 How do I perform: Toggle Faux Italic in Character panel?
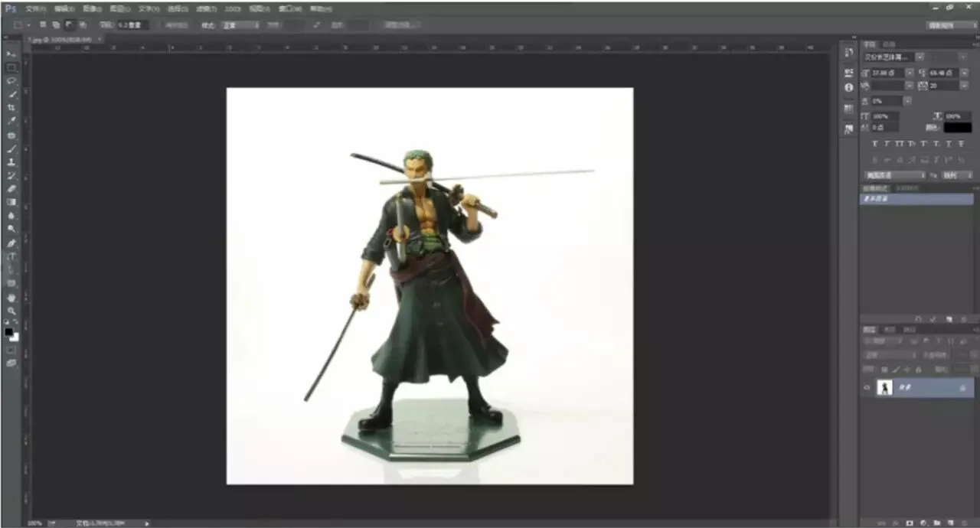click(x=887, y=144)
